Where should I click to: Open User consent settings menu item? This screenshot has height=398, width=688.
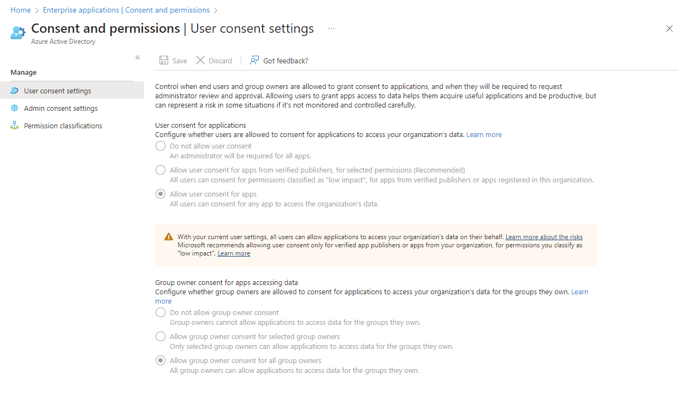coord(72,90)
